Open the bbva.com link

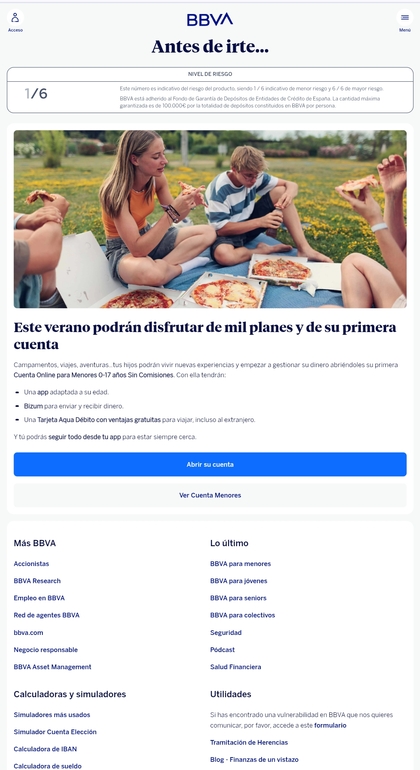click(28, 632)
